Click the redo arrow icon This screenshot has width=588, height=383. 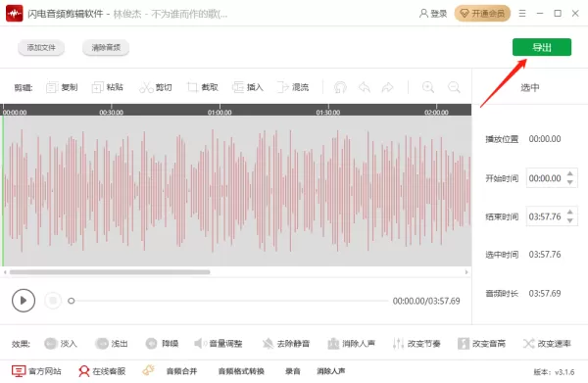pos(387,87)
